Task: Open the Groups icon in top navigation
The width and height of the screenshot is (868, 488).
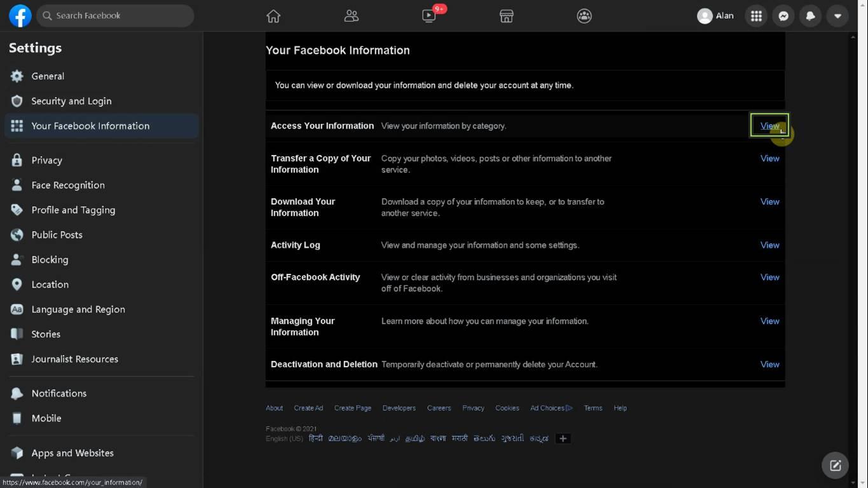Action: tap(584, 16)
